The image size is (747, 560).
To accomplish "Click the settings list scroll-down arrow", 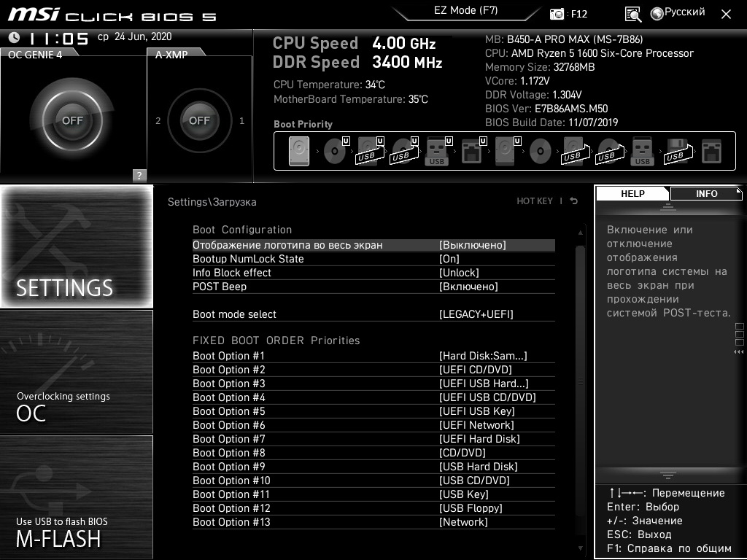I will [580, 548].
